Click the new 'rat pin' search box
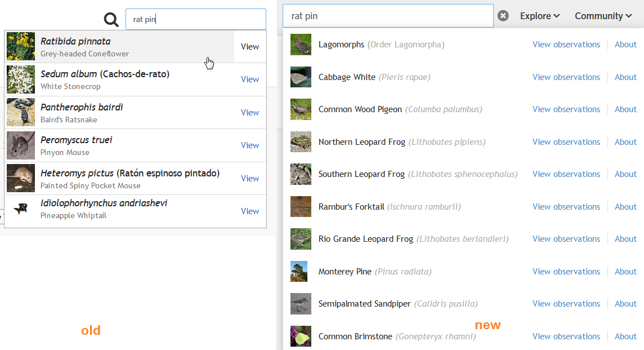The width and height of the screenshot is (644, 350). click(387, 16)
